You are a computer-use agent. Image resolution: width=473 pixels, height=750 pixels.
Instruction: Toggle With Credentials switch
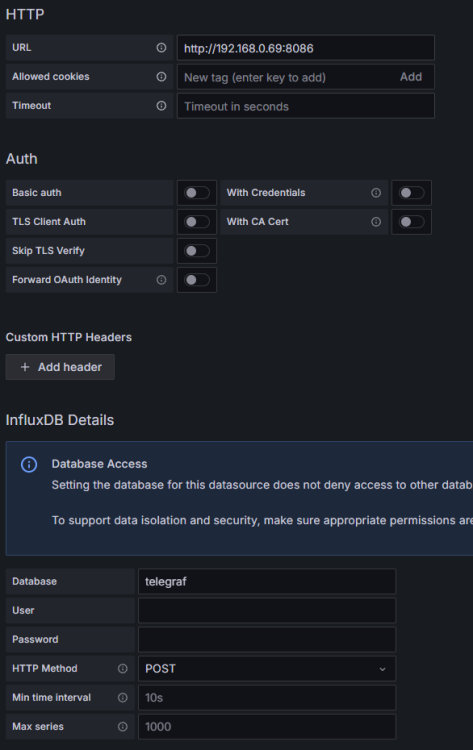(x=411, y=193)
